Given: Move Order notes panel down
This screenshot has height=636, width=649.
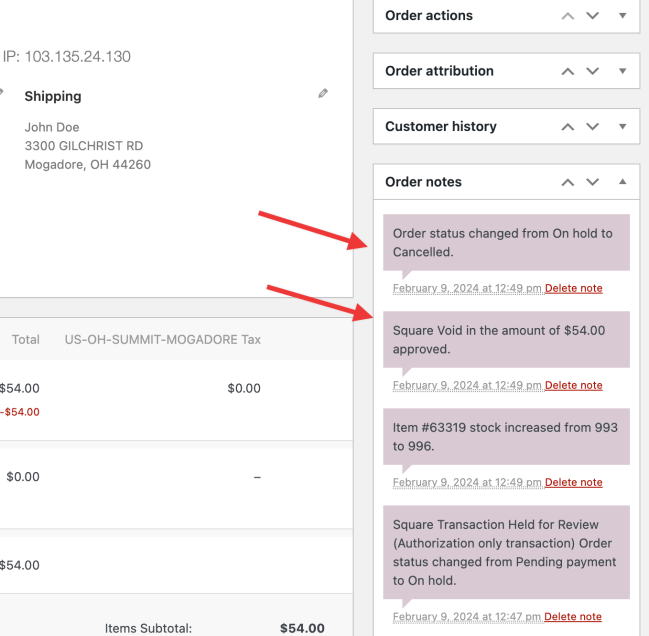Looking at the screenshot, I should coord(593,183).
